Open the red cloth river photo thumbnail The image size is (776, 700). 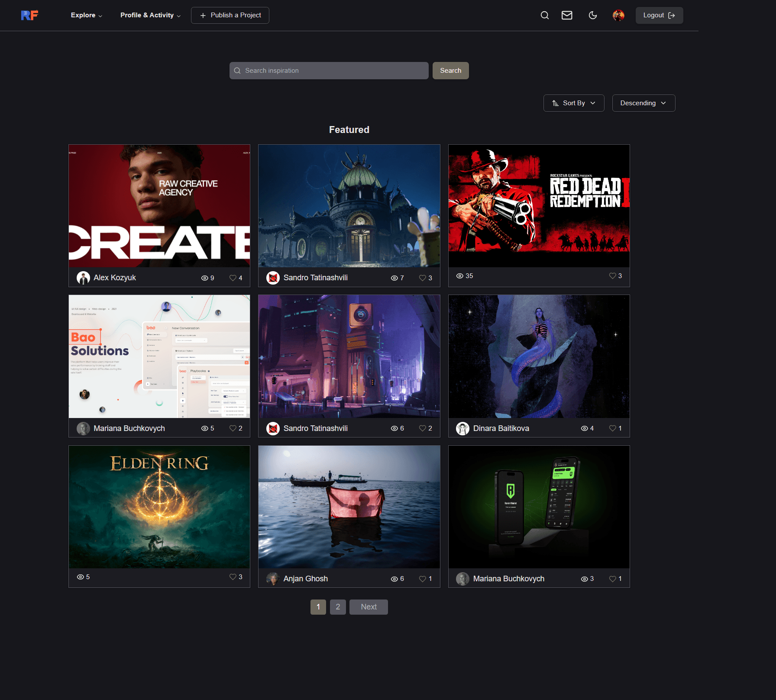[349, 507]
